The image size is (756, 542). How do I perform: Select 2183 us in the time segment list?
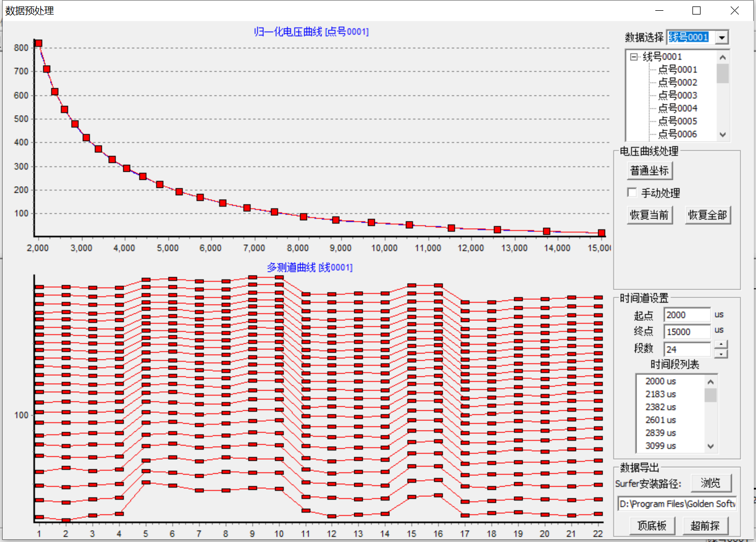coord(660,394)
